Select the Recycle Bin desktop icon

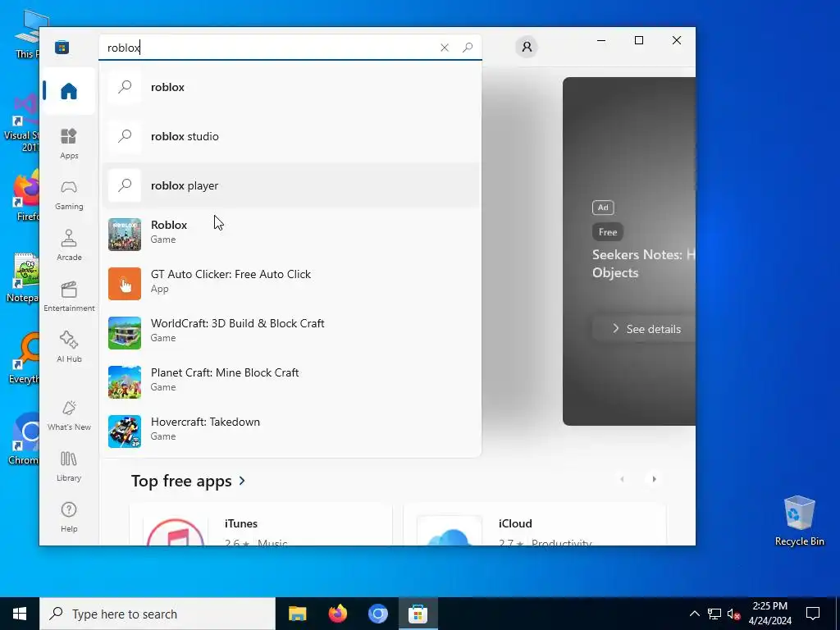(799, 521)
